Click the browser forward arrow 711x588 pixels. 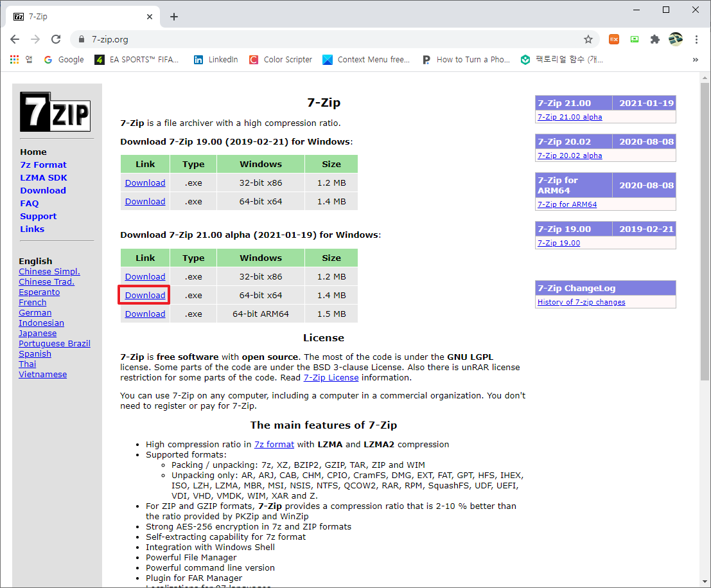[35, 39]
